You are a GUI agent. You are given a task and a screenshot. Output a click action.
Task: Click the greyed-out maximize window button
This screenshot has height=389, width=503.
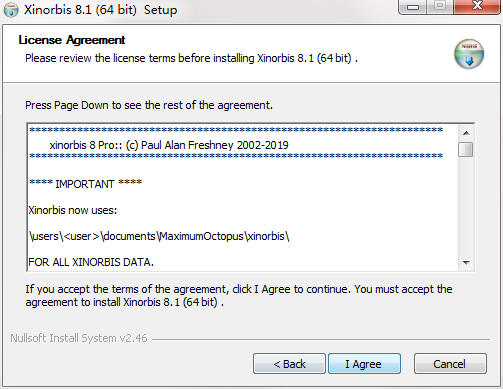440,7
